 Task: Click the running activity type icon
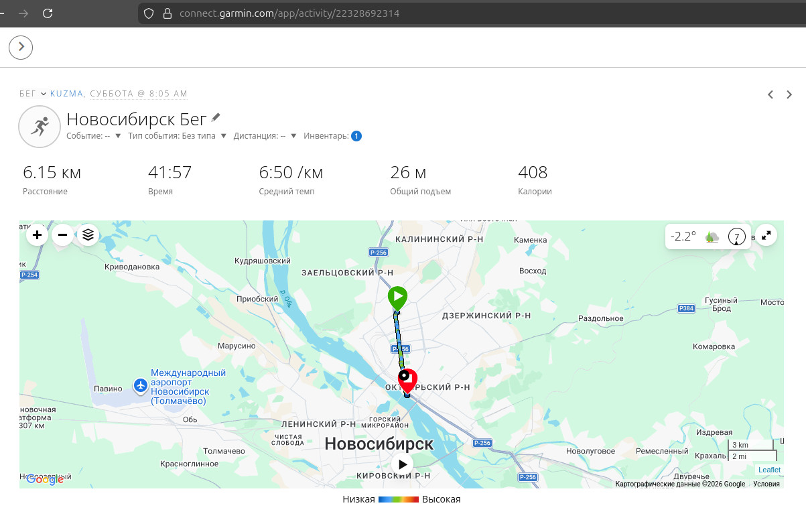[40, 126]
